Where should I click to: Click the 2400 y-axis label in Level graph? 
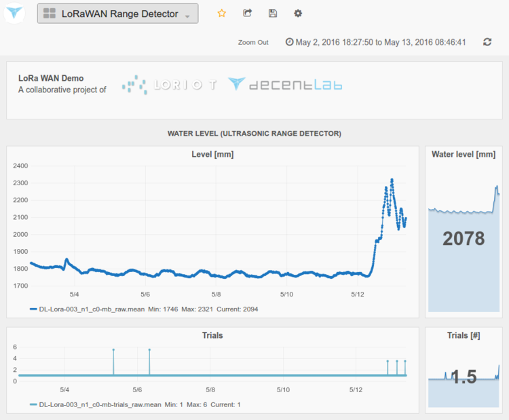pyautogui.click(x=20, y=166)
